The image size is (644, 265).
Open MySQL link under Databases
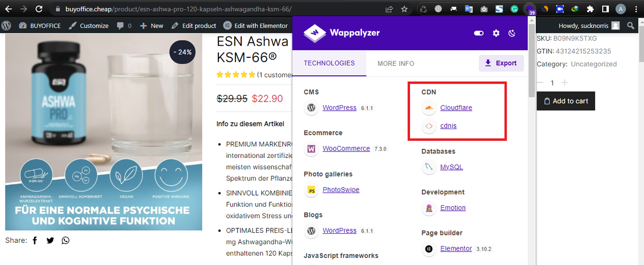click(x=451, y=167)
